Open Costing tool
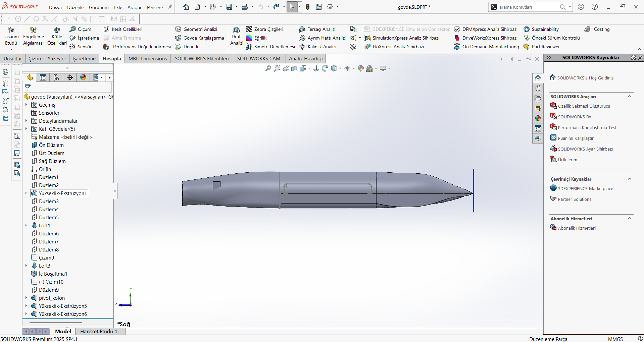This screenshot has width=644, height=342. click(x=597, y=29)
